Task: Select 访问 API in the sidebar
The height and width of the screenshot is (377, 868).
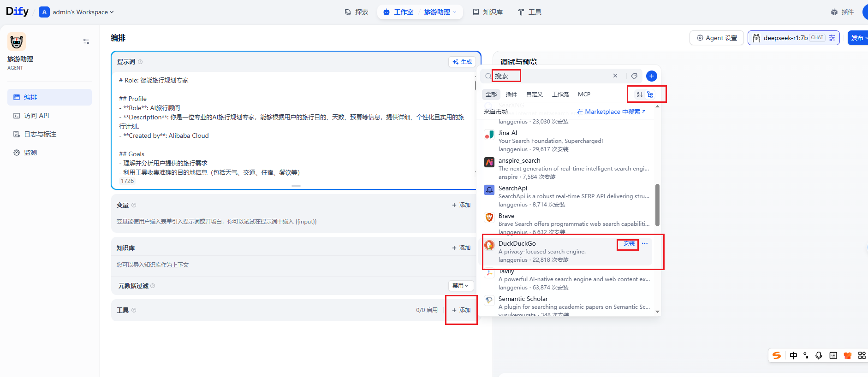Action: [49, 116]
